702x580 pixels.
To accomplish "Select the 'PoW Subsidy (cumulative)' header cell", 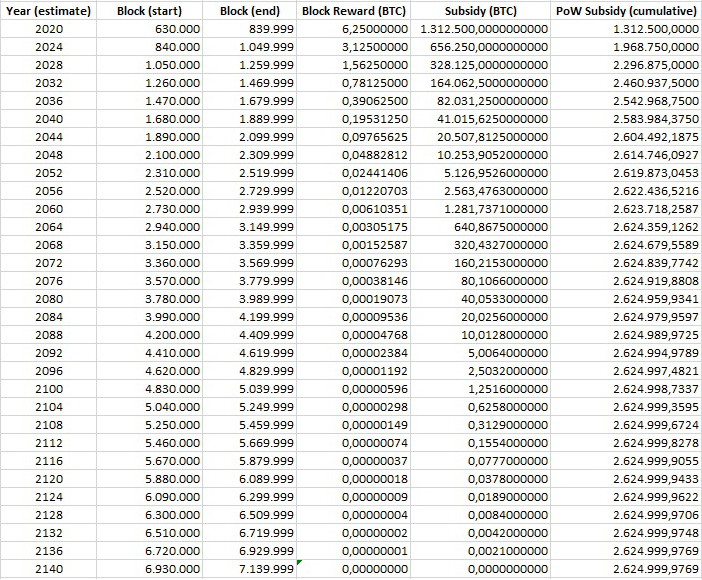I will (626, 11).
